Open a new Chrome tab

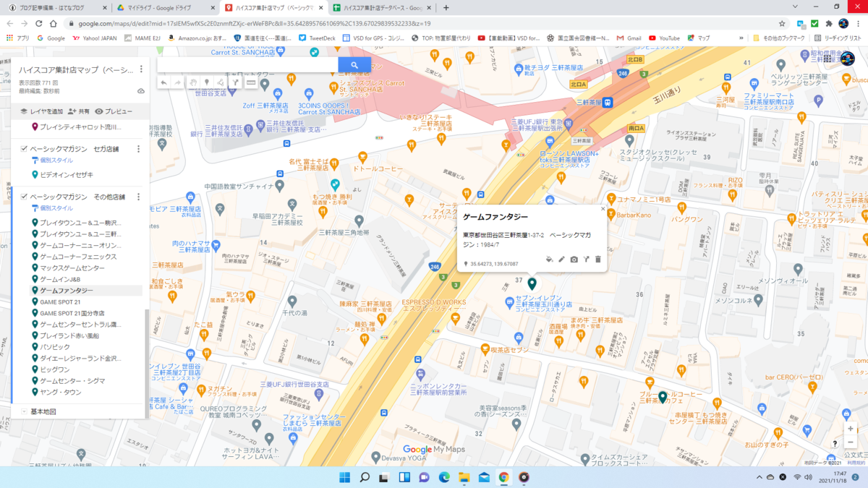pos(446,7)
